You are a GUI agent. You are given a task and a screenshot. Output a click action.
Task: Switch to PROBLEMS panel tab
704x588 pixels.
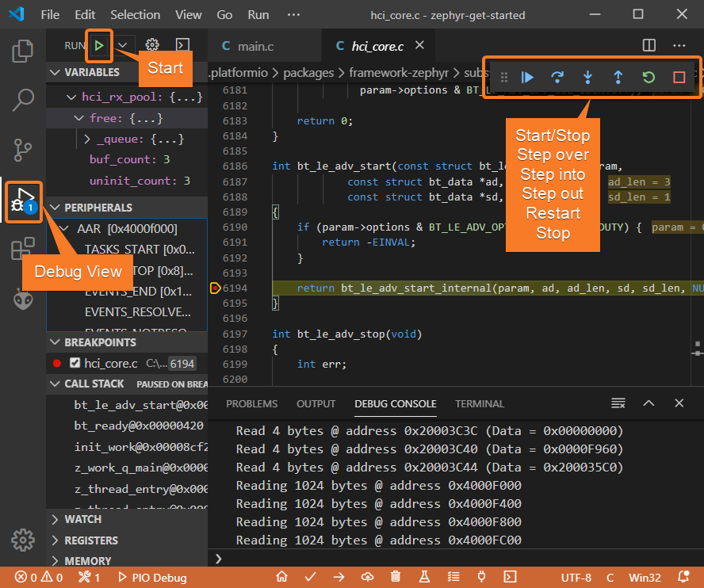[251, 403]
